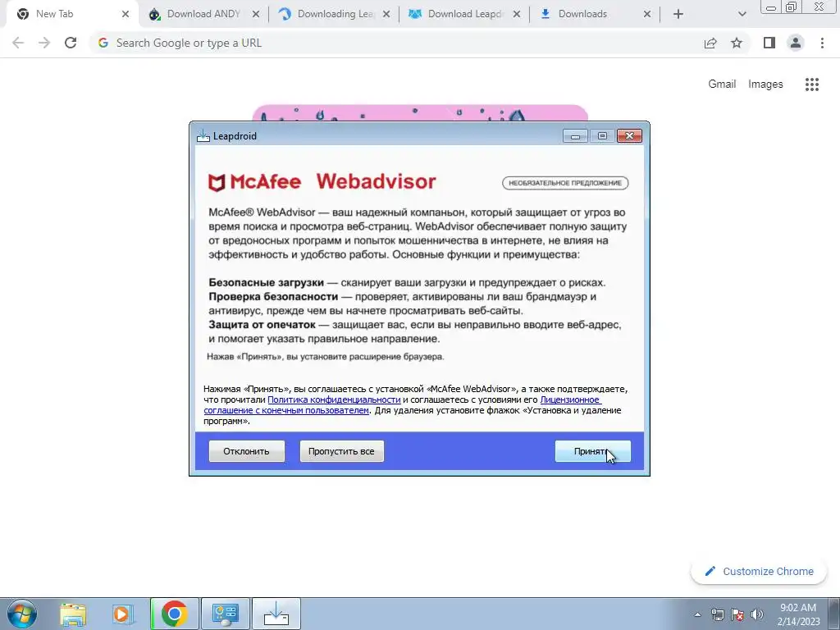840x630 pixels.
Task: Bookmark this tab with star icon
Action: 737,43
